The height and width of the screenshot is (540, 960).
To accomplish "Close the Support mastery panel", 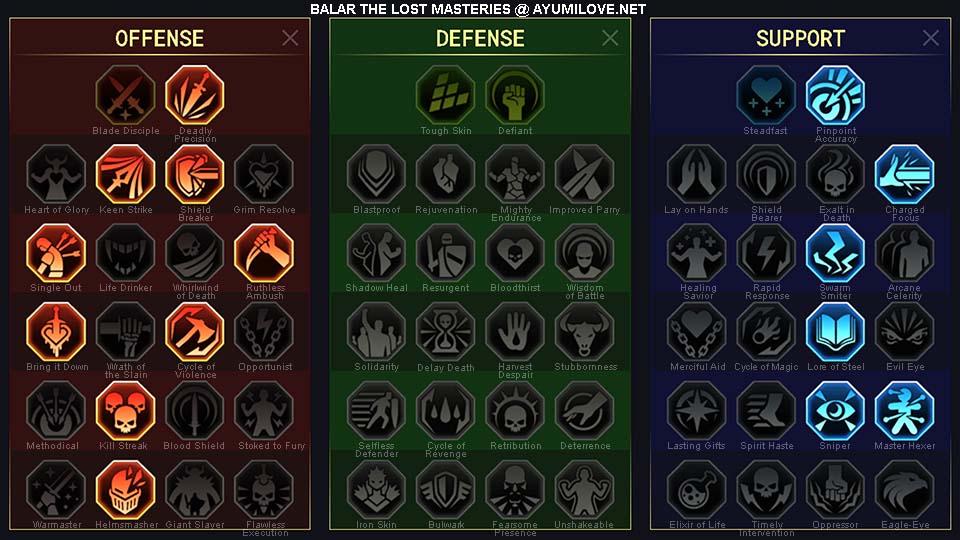I will point(931,38).
